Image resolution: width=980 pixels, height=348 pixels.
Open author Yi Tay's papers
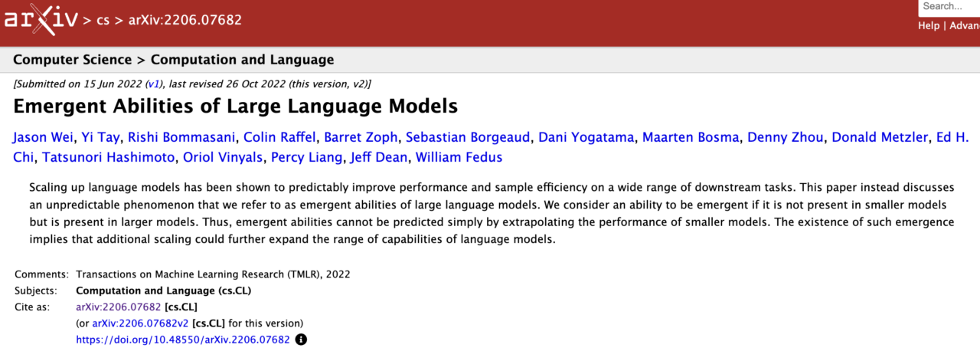101,138
